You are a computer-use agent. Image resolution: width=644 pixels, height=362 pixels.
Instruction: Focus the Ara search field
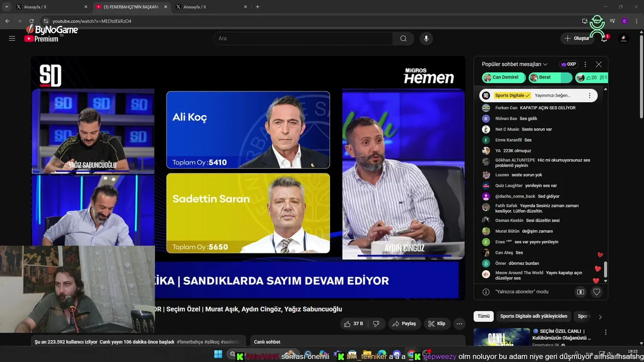click(x=303, y=38)
